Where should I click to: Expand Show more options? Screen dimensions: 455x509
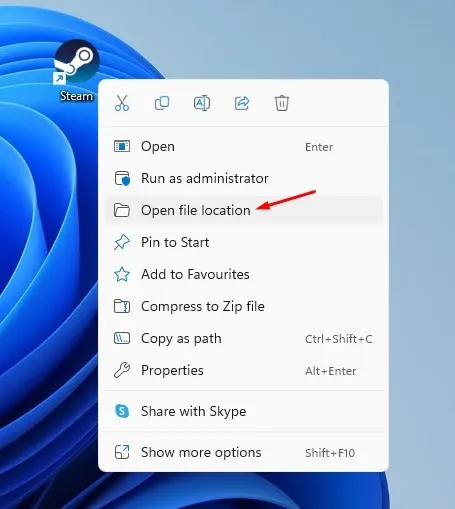click(243, 452)
